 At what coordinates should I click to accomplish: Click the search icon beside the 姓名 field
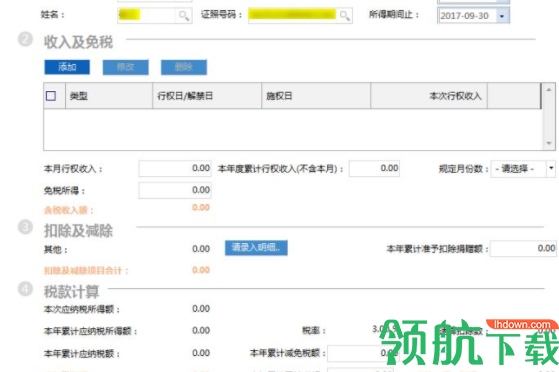pyautogui.click(x=184, y=16)
